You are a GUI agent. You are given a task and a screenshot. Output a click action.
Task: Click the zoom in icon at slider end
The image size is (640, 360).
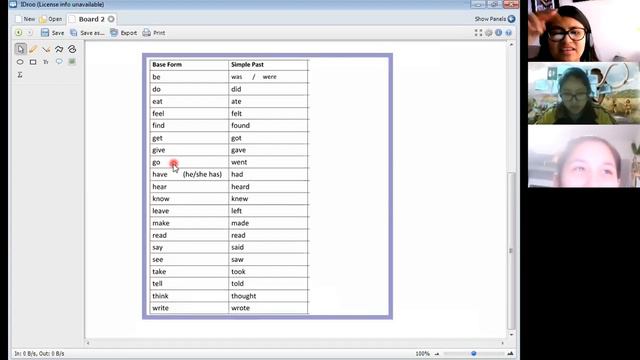coord(510,353)
